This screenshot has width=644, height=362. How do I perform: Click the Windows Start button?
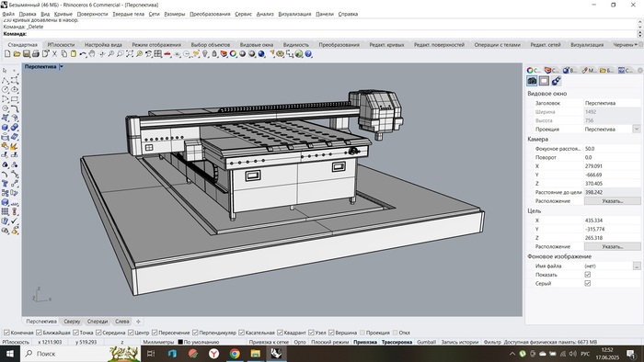click(x=9, y=354)
